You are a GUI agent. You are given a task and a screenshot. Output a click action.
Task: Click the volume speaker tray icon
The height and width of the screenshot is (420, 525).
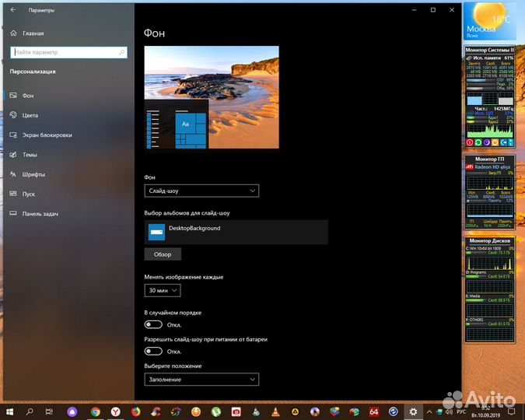(450, 411)
